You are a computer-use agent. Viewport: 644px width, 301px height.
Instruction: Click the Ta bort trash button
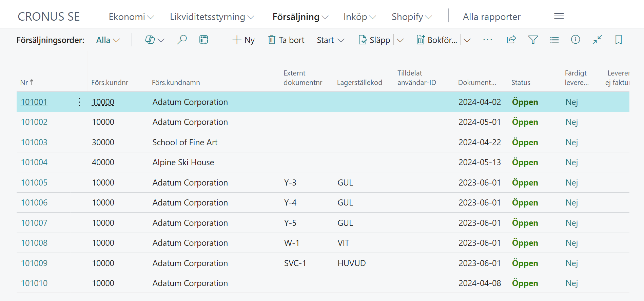pyautogui.click(x=286, y=40)
